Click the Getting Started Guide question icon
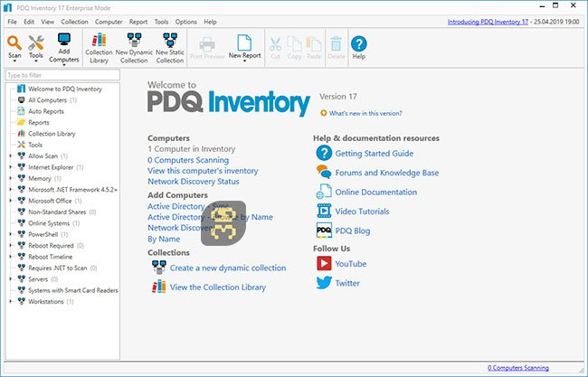The image size is (588, 377). click(x=324, y=153)
